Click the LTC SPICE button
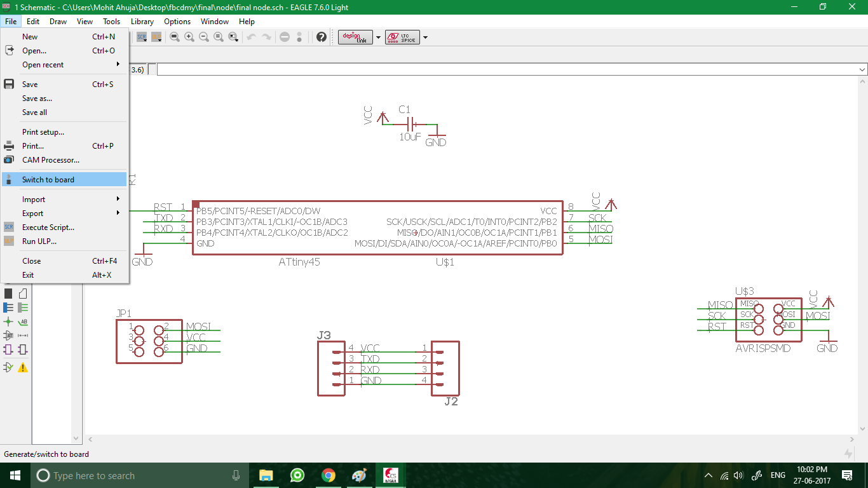This screenshot has height=488, width=868. (x=402, y=37)
